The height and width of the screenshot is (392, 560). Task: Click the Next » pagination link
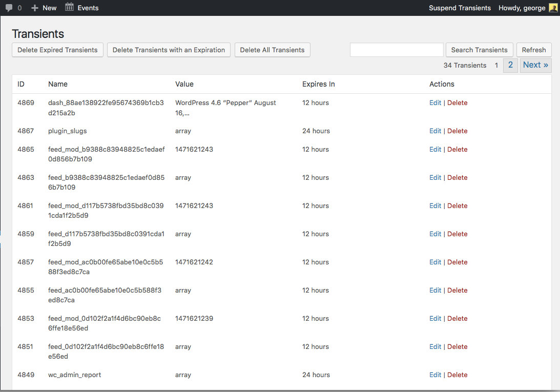(x=535, y=65)
